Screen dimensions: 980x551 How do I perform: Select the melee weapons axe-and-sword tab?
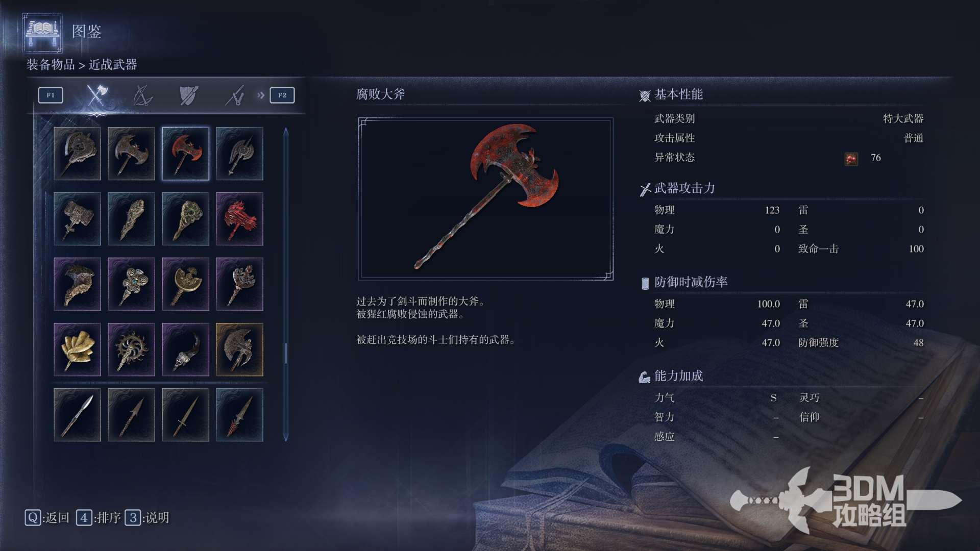pyautogui.click(x=96, y=95)
